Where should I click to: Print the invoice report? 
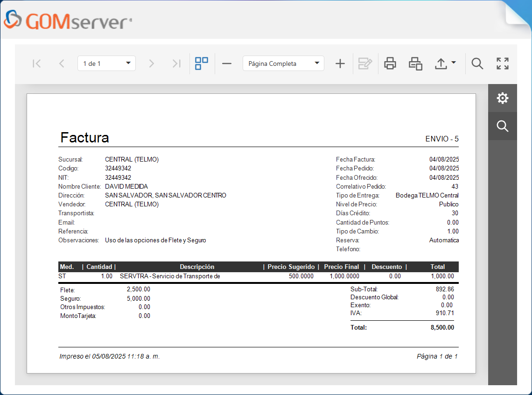pyautogui.click(x=390, y=63)
